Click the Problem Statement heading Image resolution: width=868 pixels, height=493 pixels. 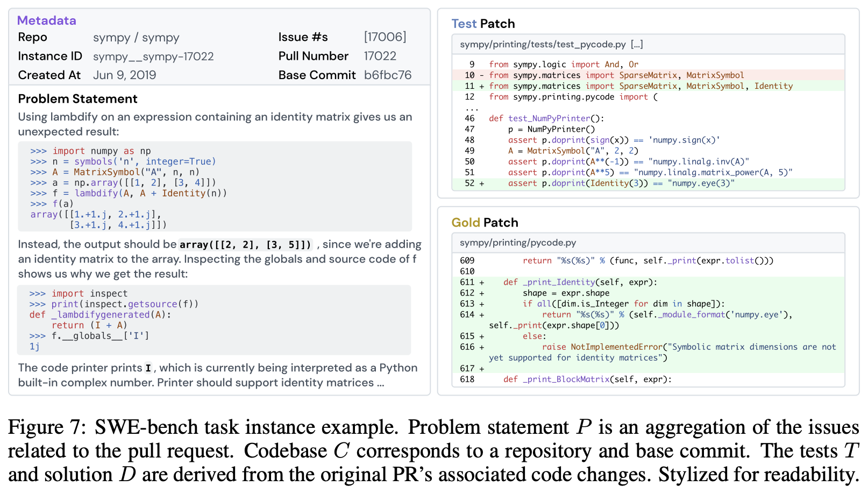pos(77,99)
